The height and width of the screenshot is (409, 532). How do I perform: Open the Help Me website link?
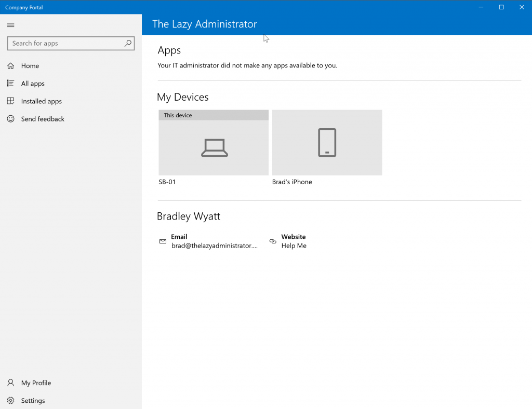pyautogui.click(x=294, y=246)
